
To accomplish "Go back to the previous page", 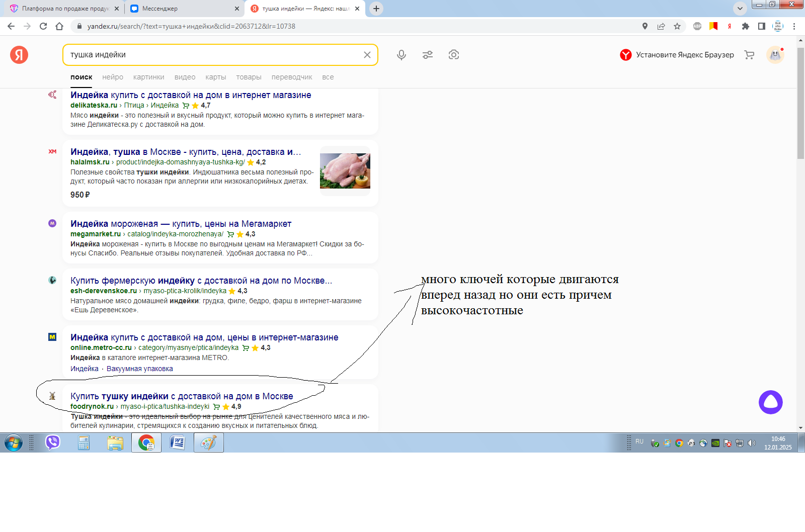I will point(11,26).
